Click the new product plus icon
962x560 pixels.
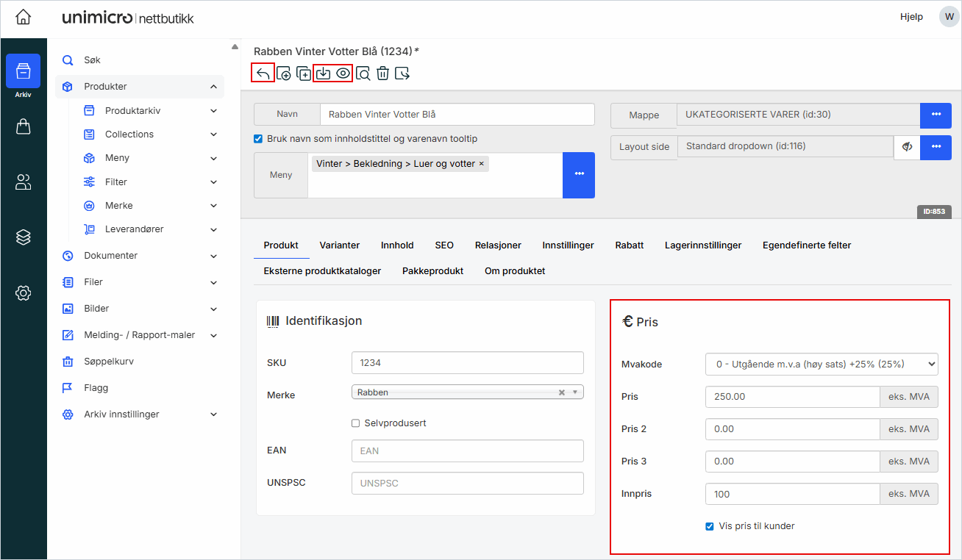(283, 73)
